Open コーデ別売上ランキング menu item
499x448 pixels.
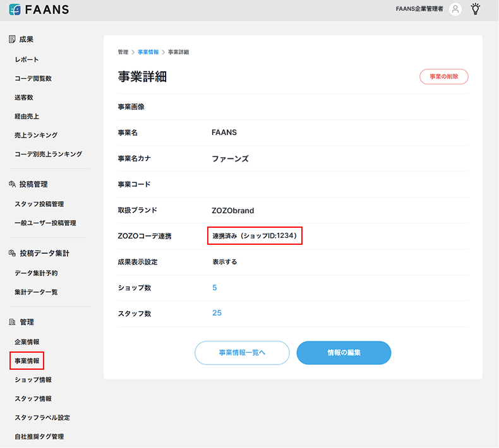click(49, 154)
